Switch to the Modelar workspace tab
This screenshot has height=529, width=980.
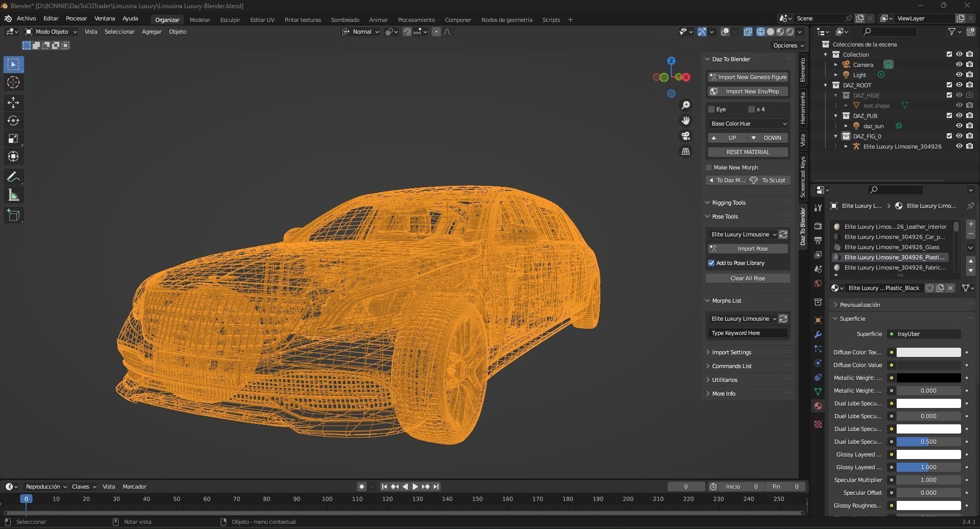point(200,20)
